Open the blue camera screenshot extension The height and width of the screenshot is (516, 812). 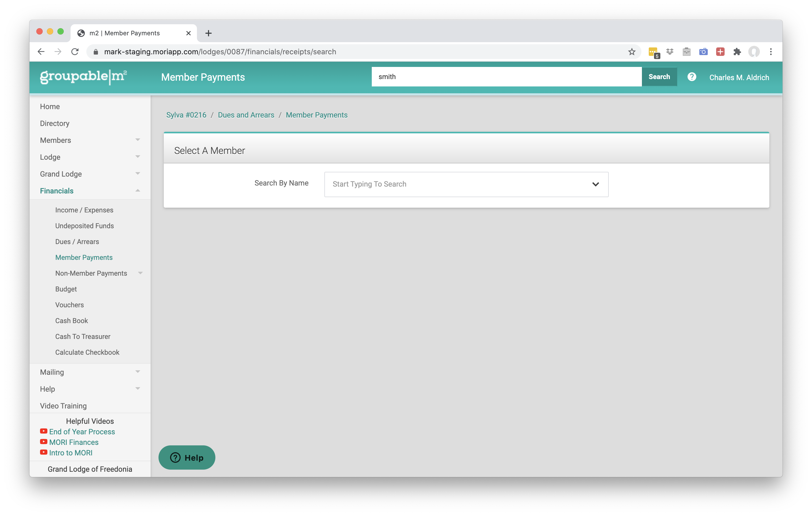tap(704, 52)
